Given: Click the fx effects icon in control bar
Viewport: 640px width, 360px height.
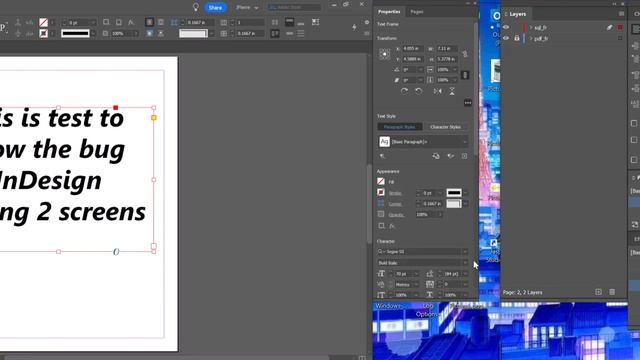Looking at the screenshot, I should click(x=131, y=22).
